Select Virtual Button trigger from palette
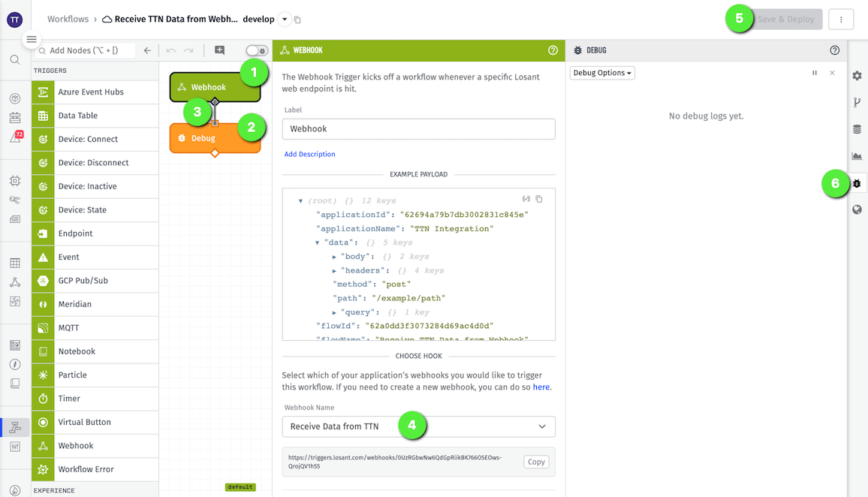This screenshot has height=497, width=868. click(95, 422)
